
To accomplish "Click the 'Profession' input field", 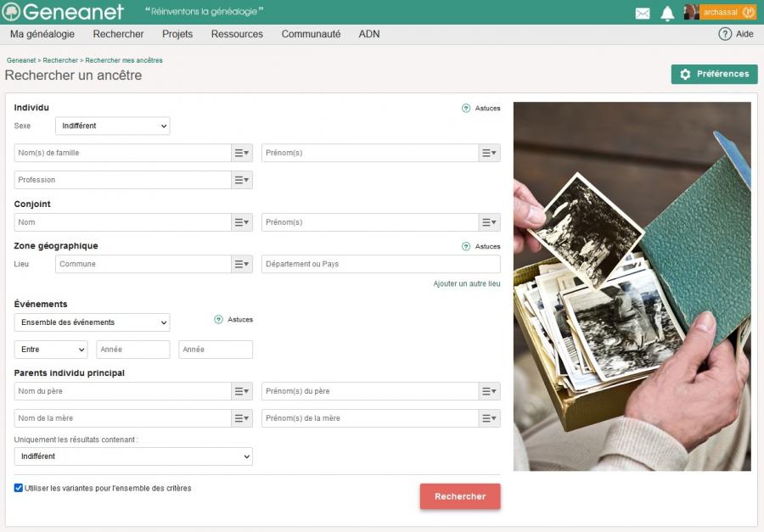I will pos(122,180).
